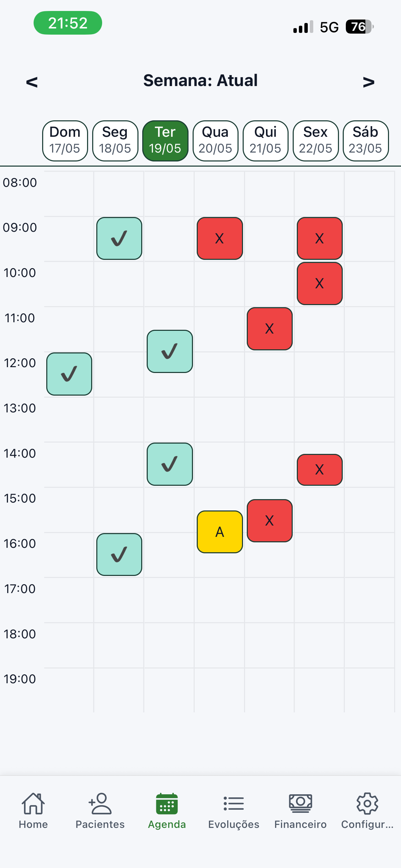Go to next week with right chevron

coord(369,82)
